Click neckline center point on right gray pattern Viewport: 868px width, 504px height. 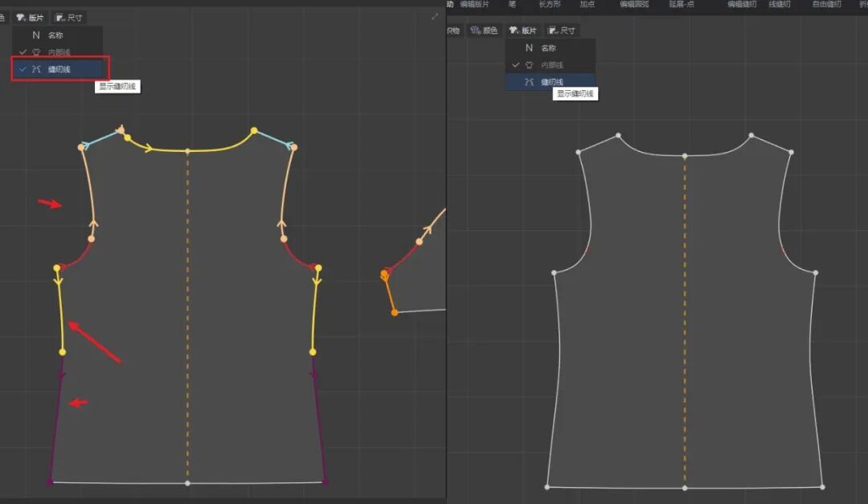click(x=685, y=156)
